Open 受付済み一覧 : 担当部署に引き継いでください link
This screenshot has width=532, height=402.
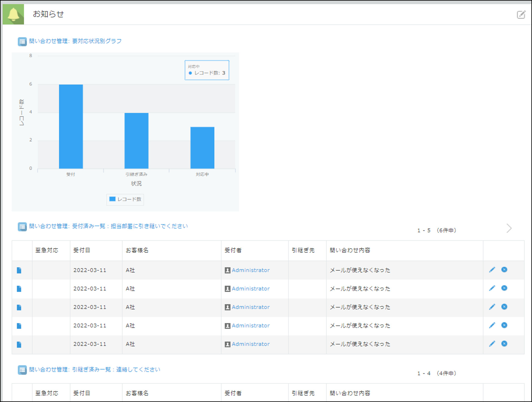click(108, 226)
